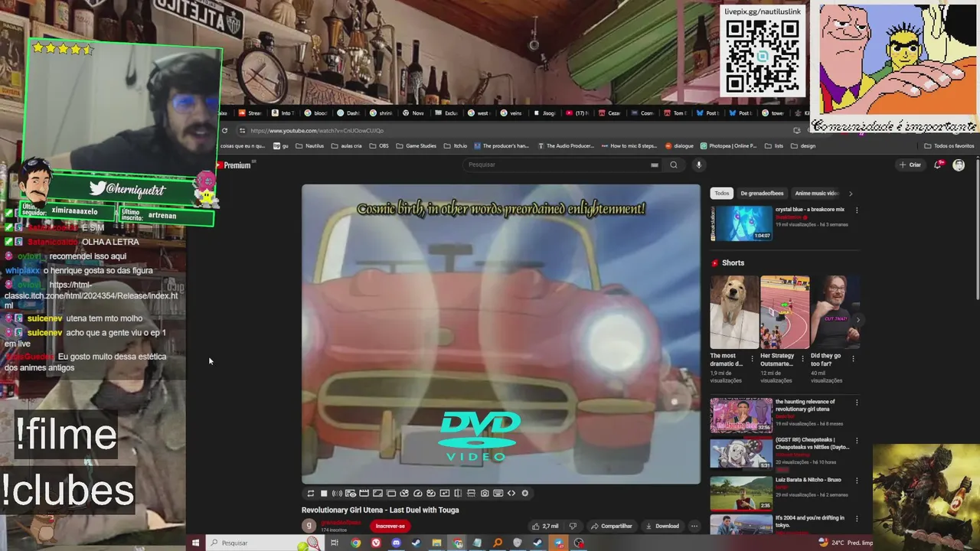
Task: Switch to the 'Jisoge' browser tab
Action: tap(544, 113)
